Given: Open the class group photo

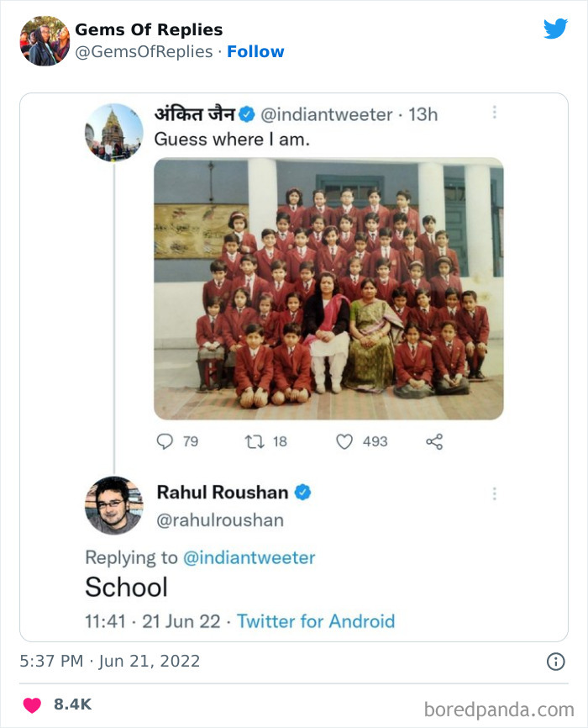Looking at the screenshot, I should pos(328,288).
